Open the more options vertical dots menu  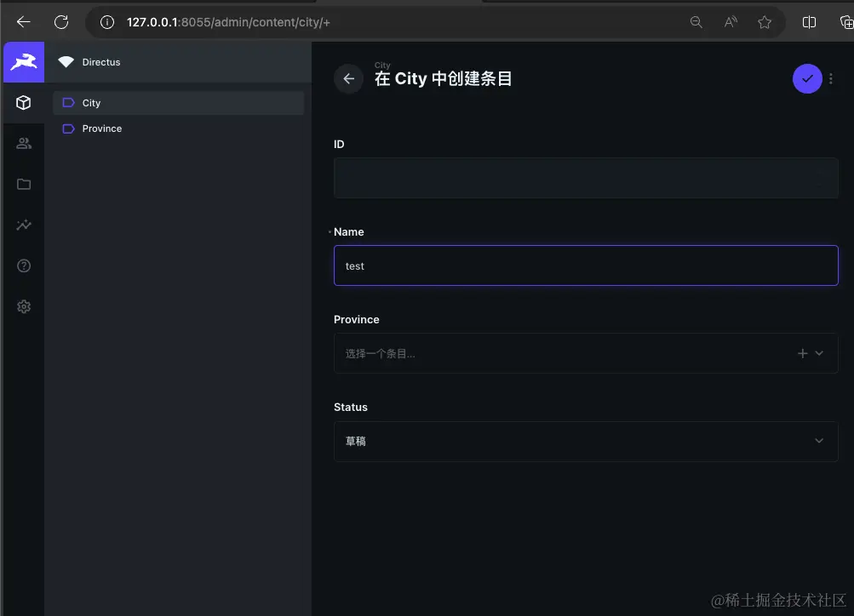pyautogui.click(x=830, y=79)
